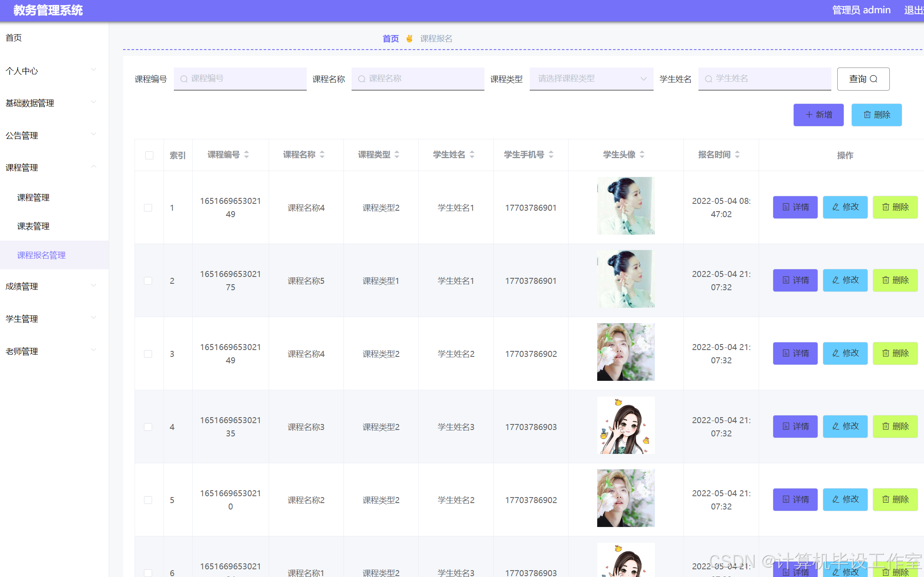The image size is (924, 577).
Task: Click the trash 删除 icon on row 3
Action: [x=885, y=353]
